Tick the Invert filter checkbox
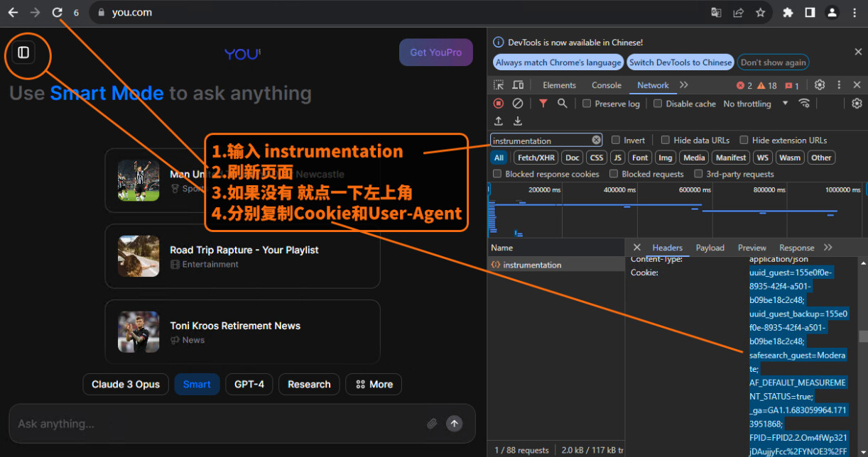 pos(616,140)
